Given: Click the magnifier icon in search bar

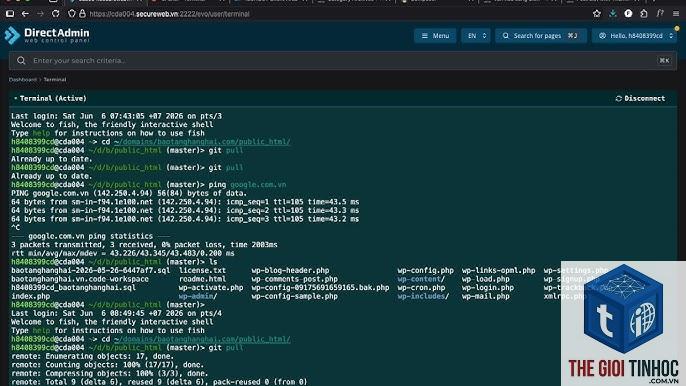Looking at the screenshot, I should click(21, 60).
